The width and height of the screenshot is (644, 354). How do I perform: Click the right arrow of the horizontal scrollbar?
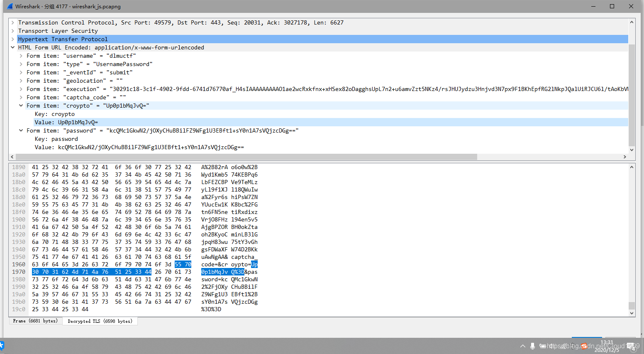(x=625, y=157)
